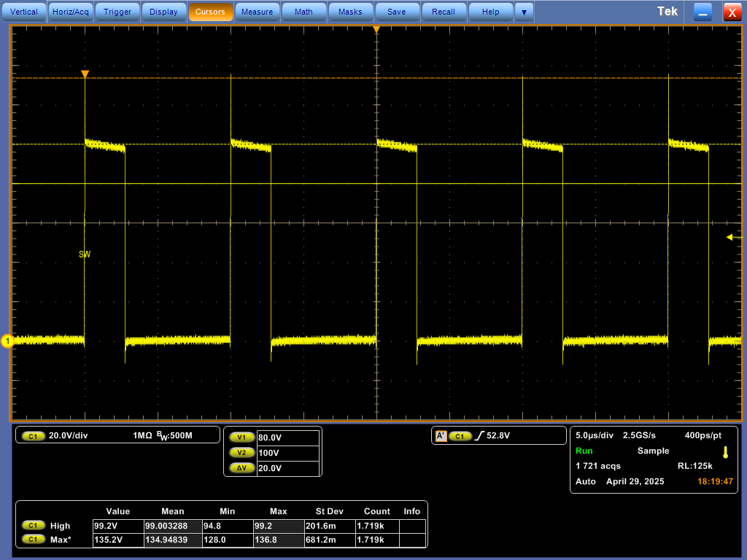The width and height of the screenshot is (747, 560).
Task: Open the Measure menu
Action: [x=257, y=12]
